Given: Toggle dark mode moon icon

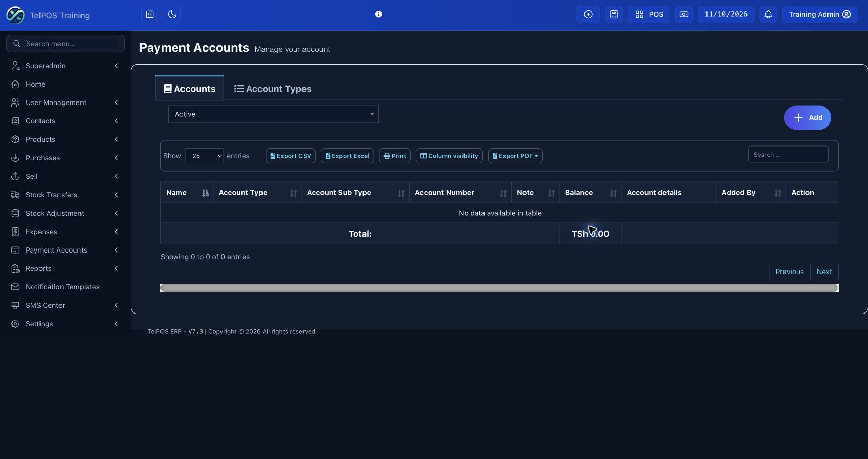Looking at the screenshot, I should (x=172, y=14).
